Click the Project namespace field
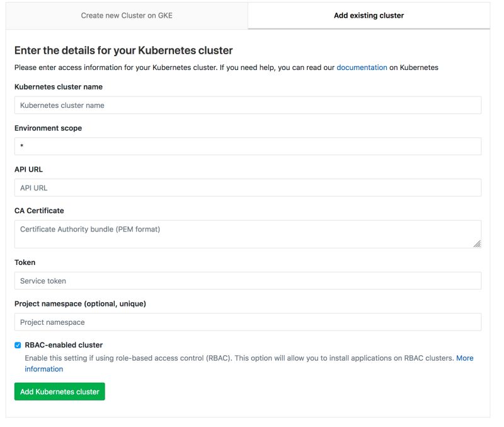This screenshot has height=427, width=504. (x=248, y=321)
